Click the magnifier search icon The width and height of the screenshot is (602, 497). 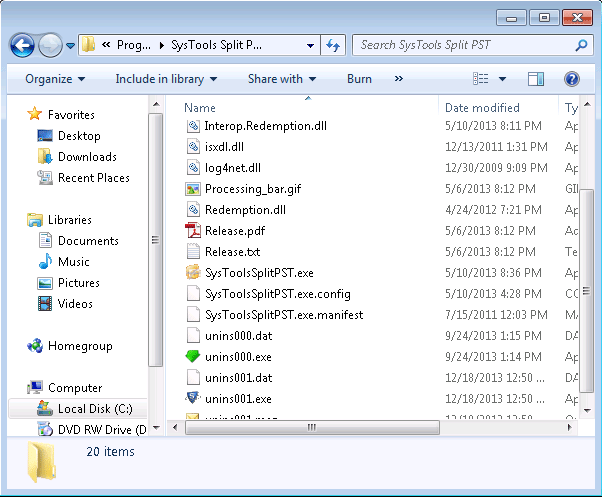(x=582, y=45)
